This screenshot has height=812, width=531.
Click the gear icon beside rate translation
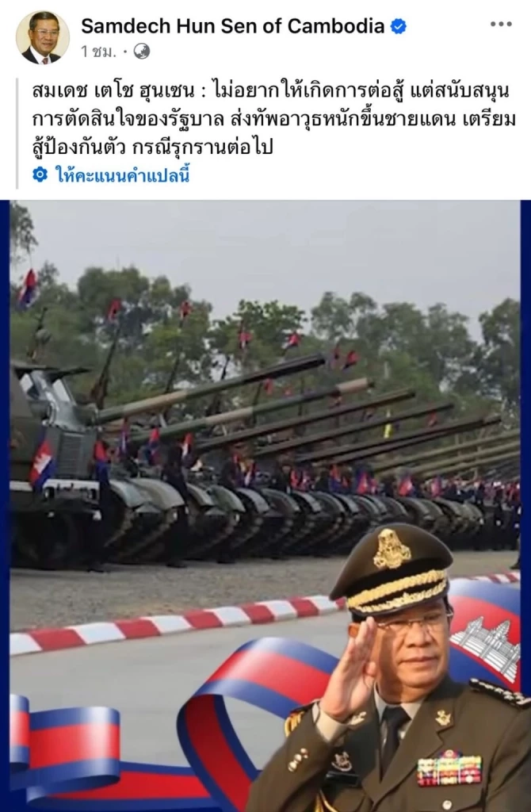click(x=40, y=175)
